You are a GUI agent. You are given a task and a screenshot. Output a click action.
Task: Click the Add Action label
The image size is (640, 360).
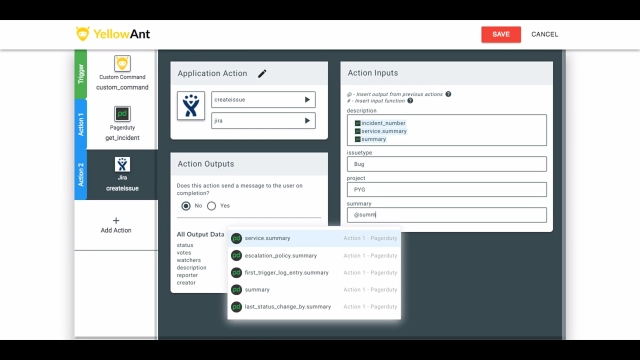[116, 230]
